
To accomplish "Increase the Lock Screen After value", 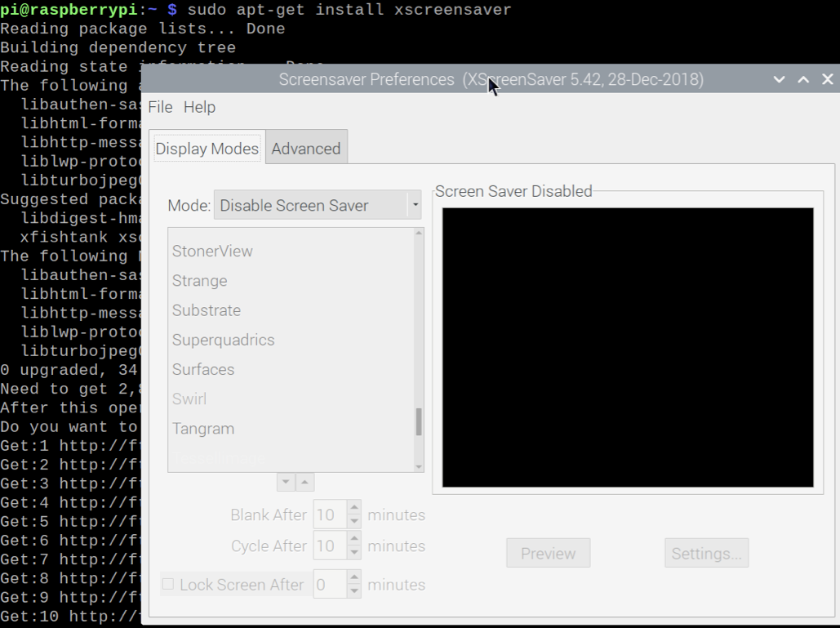I will click(x=354, y=577).
